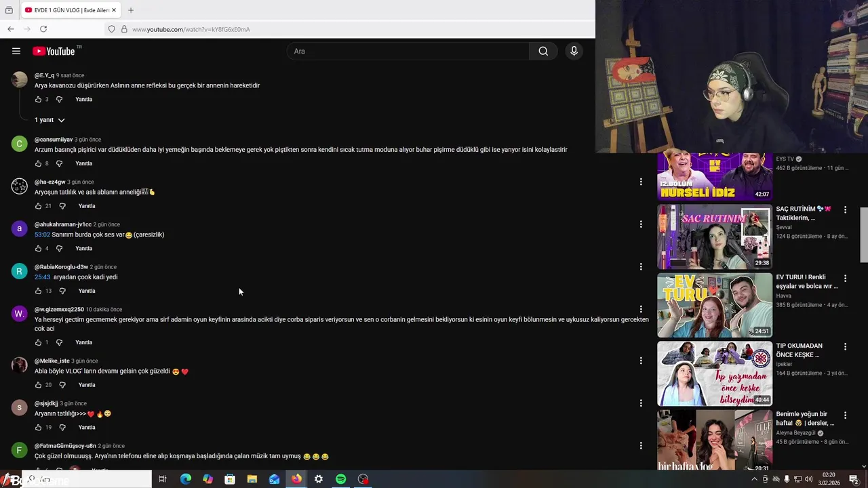
Task: Open Windows Task View in taskbar
Action: [163, 479]
